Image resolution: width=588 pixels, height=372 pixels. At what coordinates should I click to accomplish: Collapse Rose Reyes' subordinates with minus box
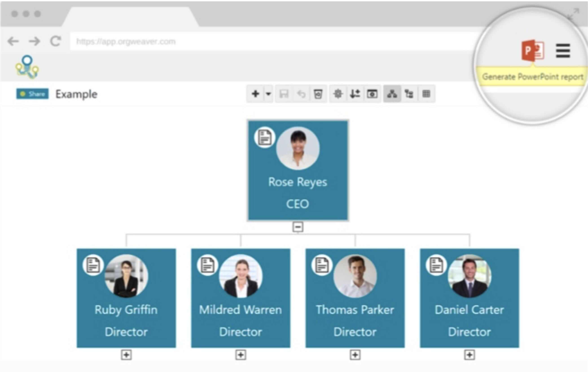coord(298,227)
